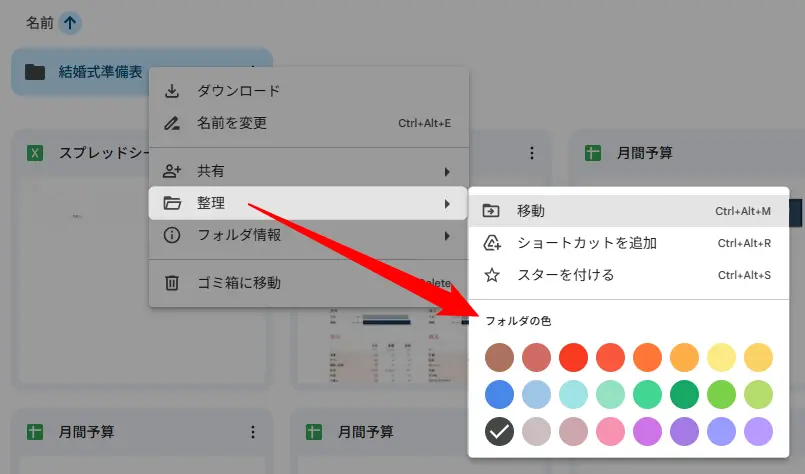Screen dimensions: 805x474
Task: Click the share person-add icon
Action: click(172, 171)
